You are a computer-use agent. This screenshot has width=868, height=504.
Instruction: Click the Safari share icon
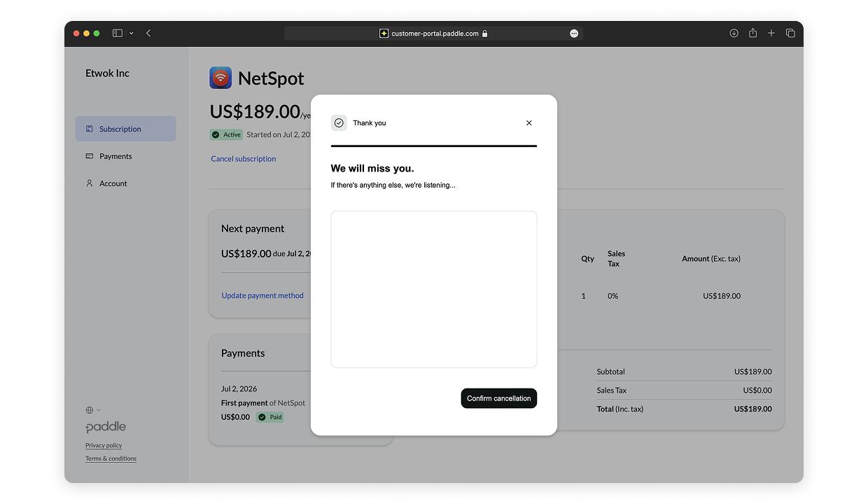tap(752, 33)
